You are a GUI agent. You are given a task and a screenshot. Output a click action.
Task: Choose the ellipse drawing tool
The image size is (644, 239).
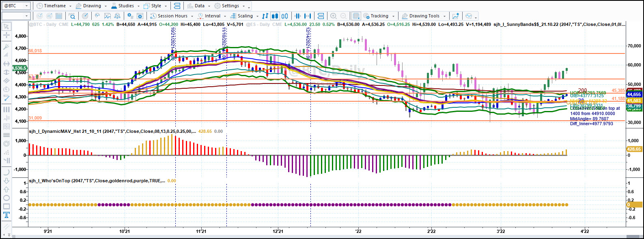(6, 198)
